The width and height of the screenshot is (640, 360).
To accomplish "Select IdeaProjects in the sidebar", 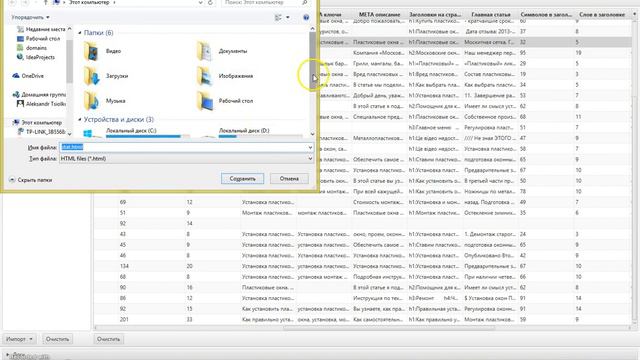I will [36, 57].
